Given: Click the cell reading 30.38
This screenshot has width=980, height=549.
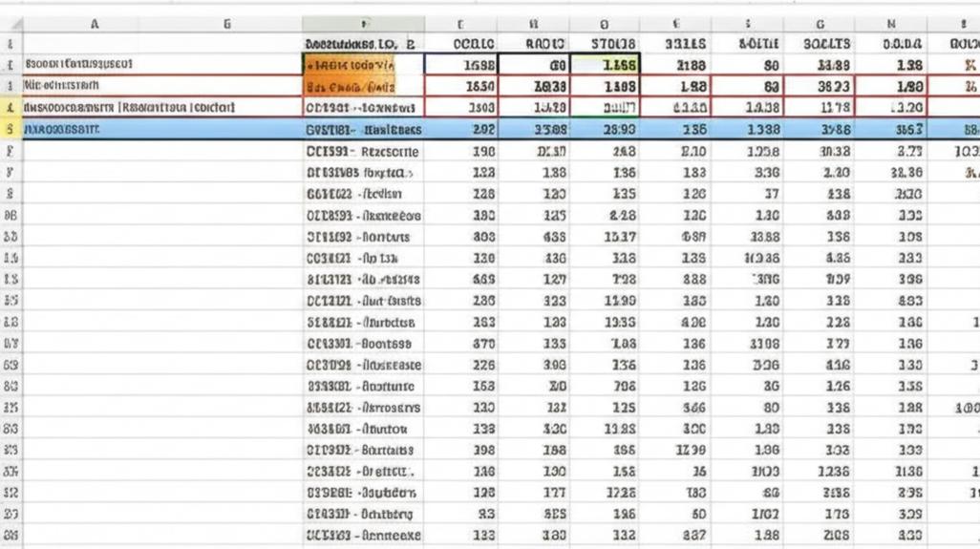Looking at the screenshot, I should coord(820,151).
